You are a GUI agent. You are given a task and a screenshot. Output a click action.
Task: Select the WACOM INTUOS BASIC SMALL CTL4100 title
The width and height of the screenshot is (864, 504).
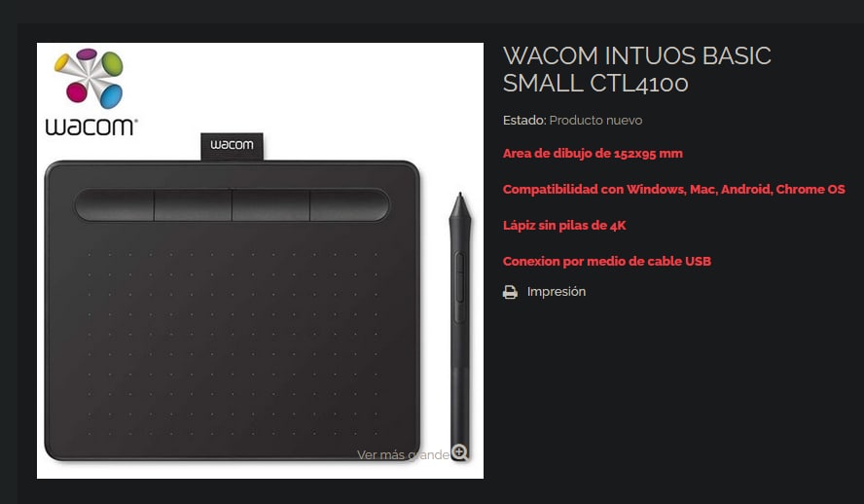637,69
